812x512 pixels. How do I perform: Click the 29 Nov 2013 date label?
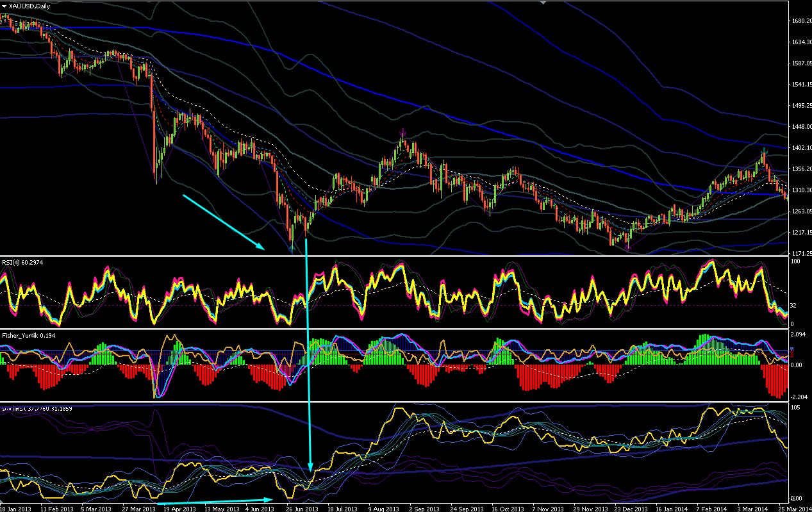click(589, 508)
